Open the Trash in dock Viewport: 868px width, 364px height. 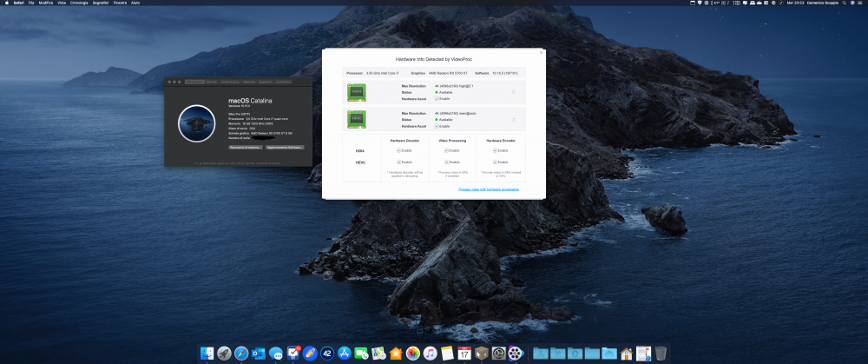point(661,353)
